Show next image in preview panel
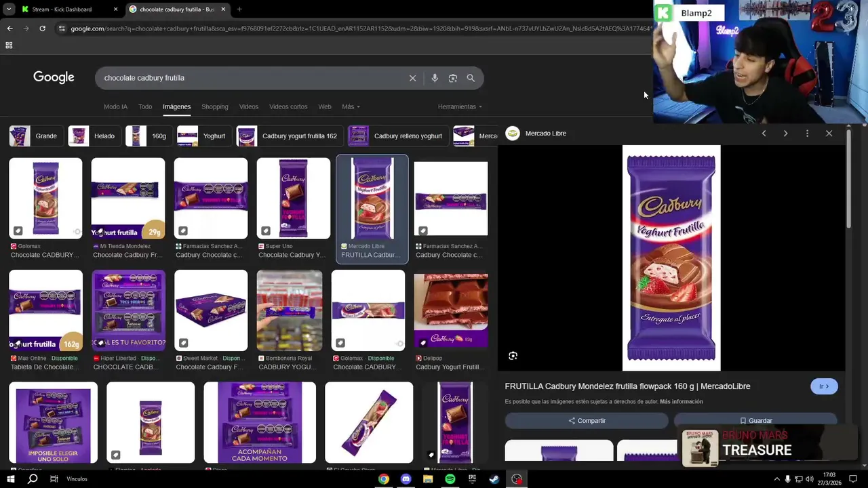 [x=785, y=134]
